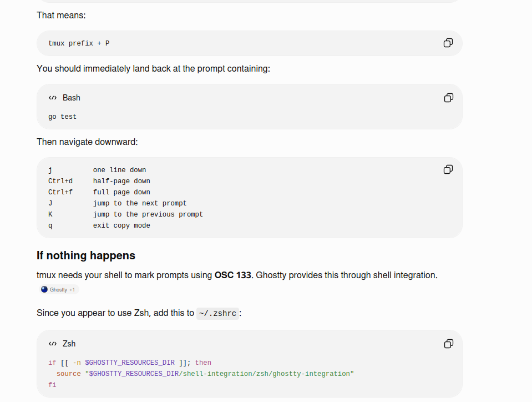532x402 pixels.
Task: Click the 'Ctrl+f full page down' line
Action: [x=99, y=192]
